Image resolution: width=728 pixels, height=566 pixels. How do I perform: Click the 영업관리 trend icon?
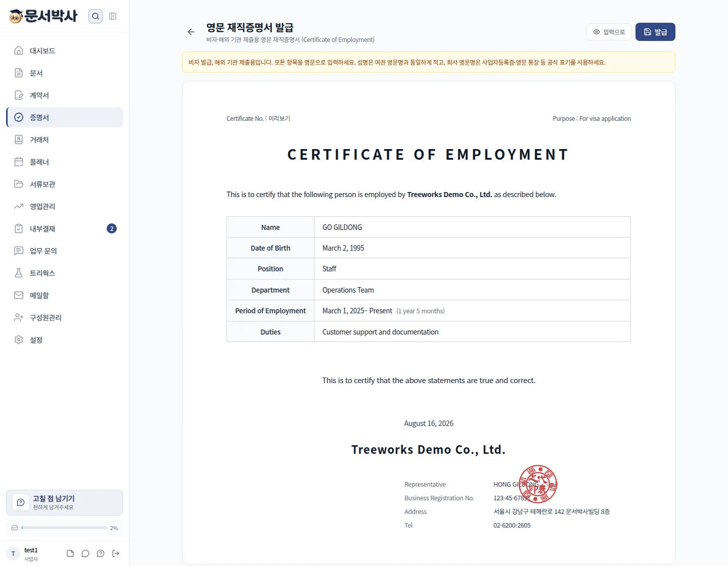point(19,206)
